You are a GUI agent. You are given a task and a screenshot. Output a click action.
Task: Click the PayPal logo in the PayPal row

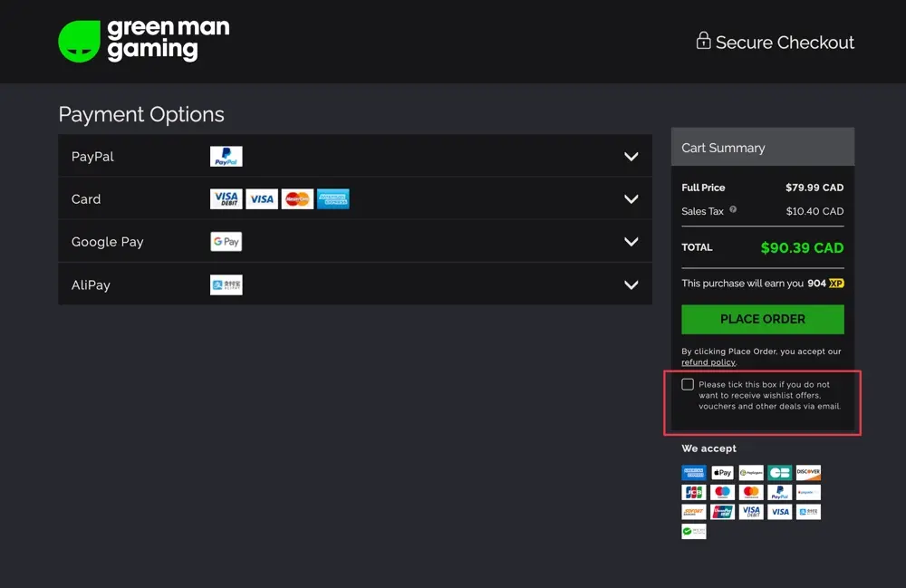(226, 157)
